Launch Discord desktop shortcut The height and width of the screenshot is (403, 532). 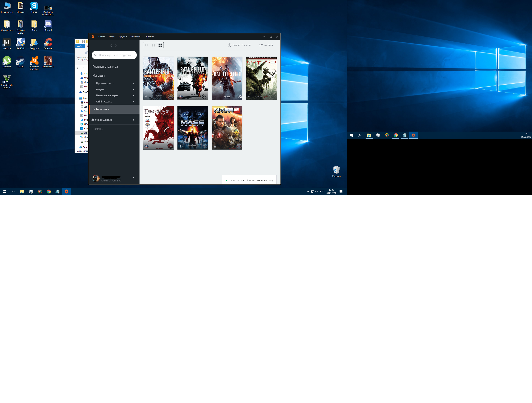pyautogui.click(x=48, y=25)
